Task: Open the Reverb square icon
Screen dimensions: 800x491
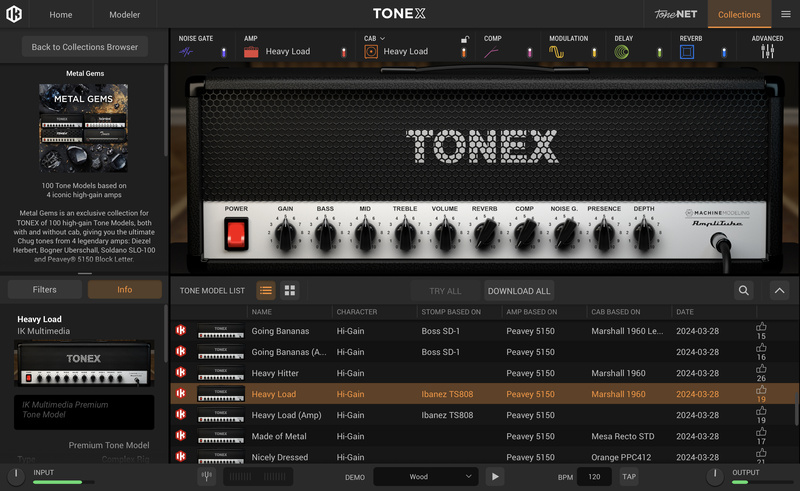Action: (687, 52)
